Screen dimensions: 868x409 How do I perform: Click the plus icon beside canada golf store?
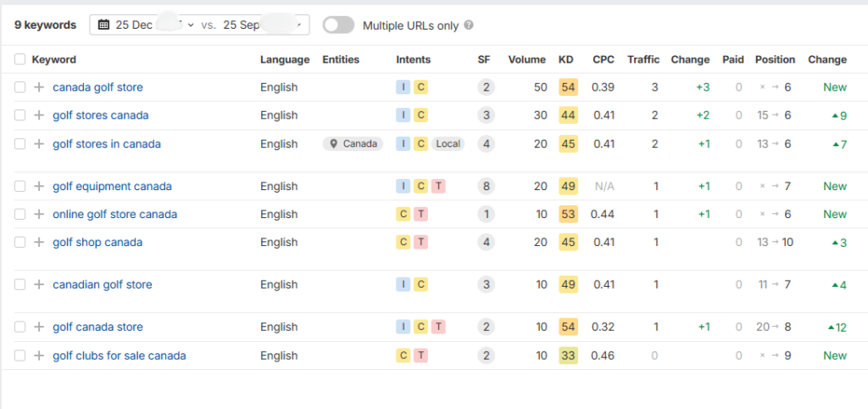(38, 87)
